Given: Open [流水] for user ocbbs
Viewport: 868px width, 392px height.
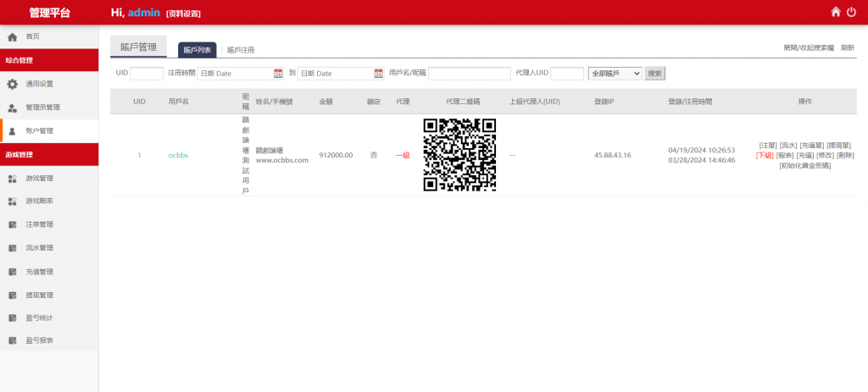Looking at the screenshot, I should point(788,146).
